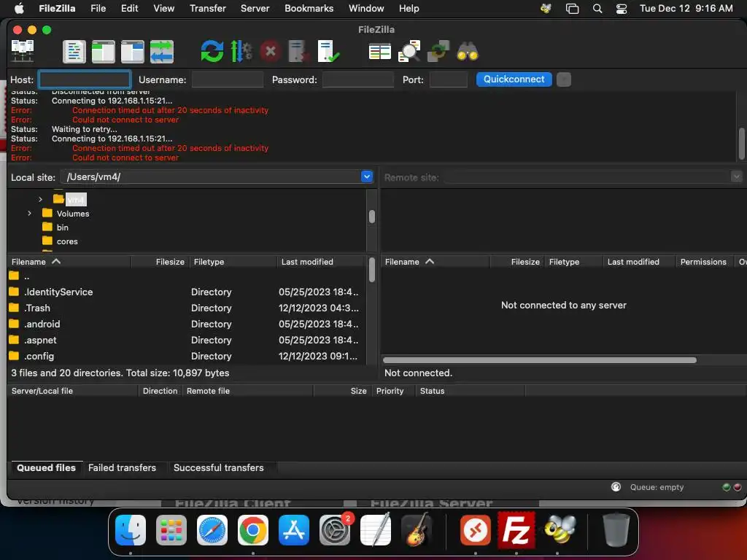
Task: Open Remote Desktop app in the Dock
Action: [475, 529]
